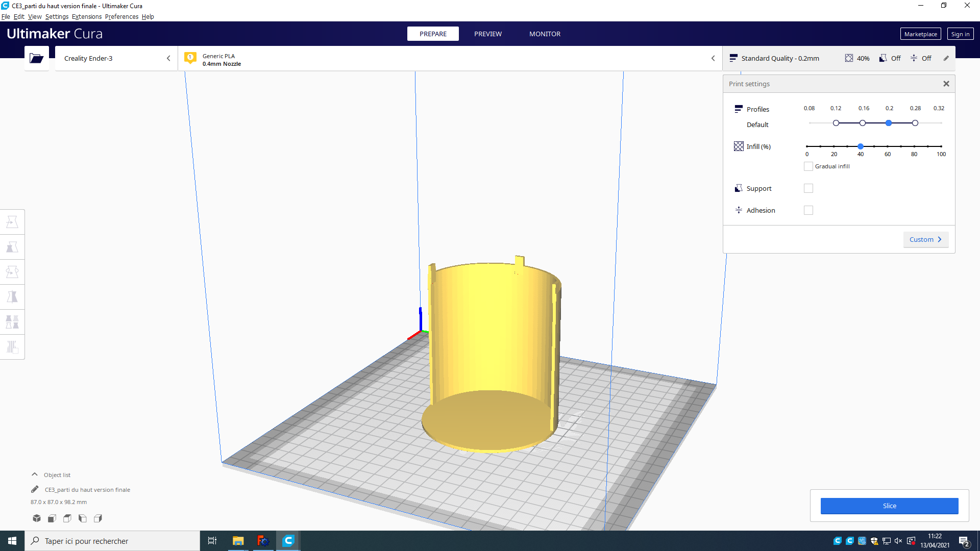This screenshot has height=551, width=980.
Task: Click the volume icon in system tray
Action: 898,541
